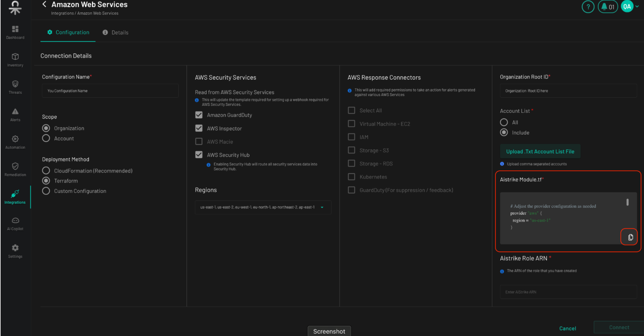Check the Storage - RDS connector
The width and height of the screenshot is (644, 336).
351,163
